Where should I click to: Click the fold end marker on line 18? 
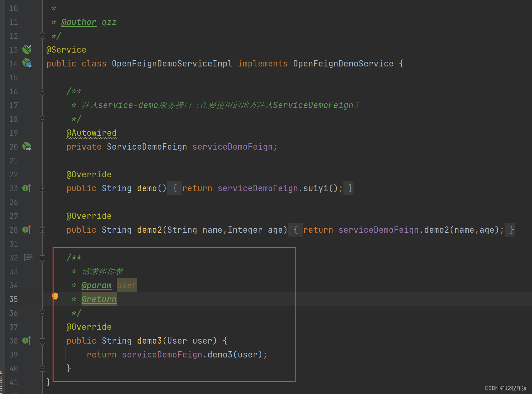[x=42, y=119]
